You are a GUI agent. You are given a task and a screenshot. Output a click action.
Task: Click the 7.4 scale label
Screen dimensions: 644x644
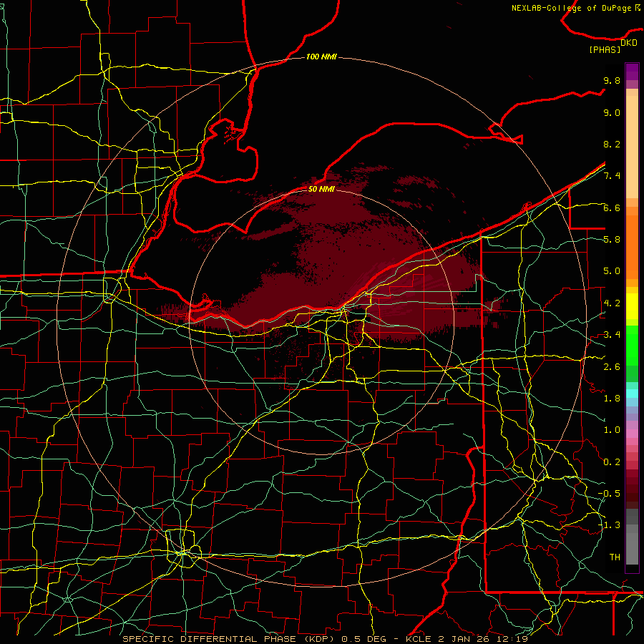coord(612,176)
